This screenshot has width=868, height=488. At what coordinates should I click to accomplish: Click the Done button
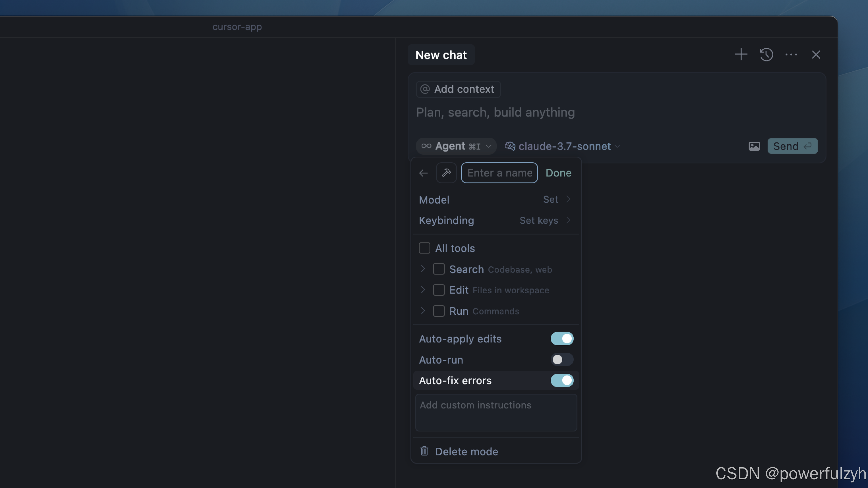(x=558, y=173)
